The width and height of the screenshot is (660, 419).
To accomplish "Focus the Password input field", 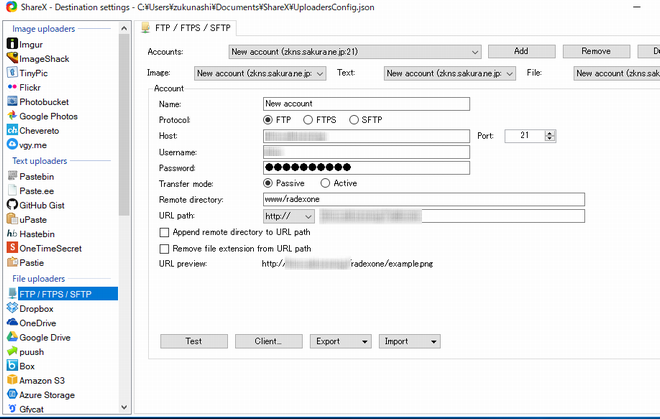I will [x=366, y=168].
